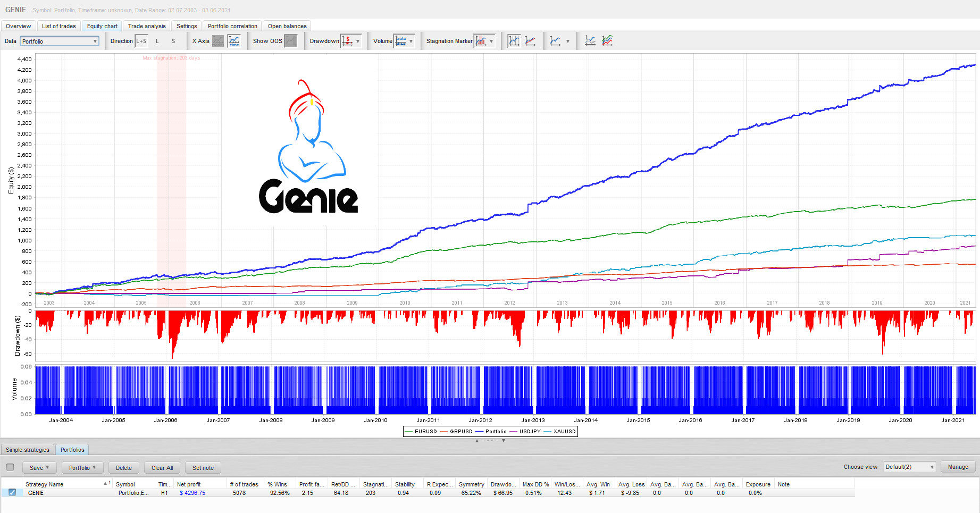Click the GBPUSD legend entry

pos(456,431)
